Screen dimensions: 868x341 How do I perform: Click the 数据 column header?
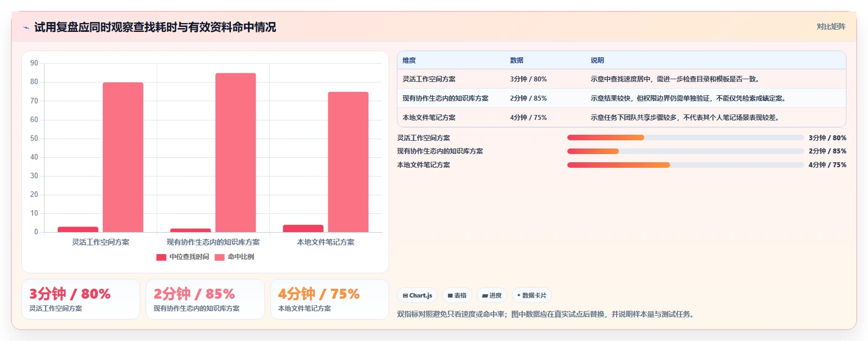point(517,61)
